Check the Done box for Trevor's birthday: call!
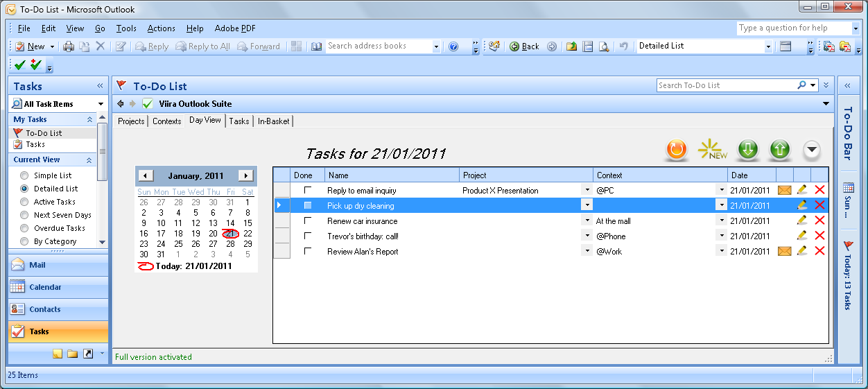This screenshot has height=389, width=868. tap(308, 236)
